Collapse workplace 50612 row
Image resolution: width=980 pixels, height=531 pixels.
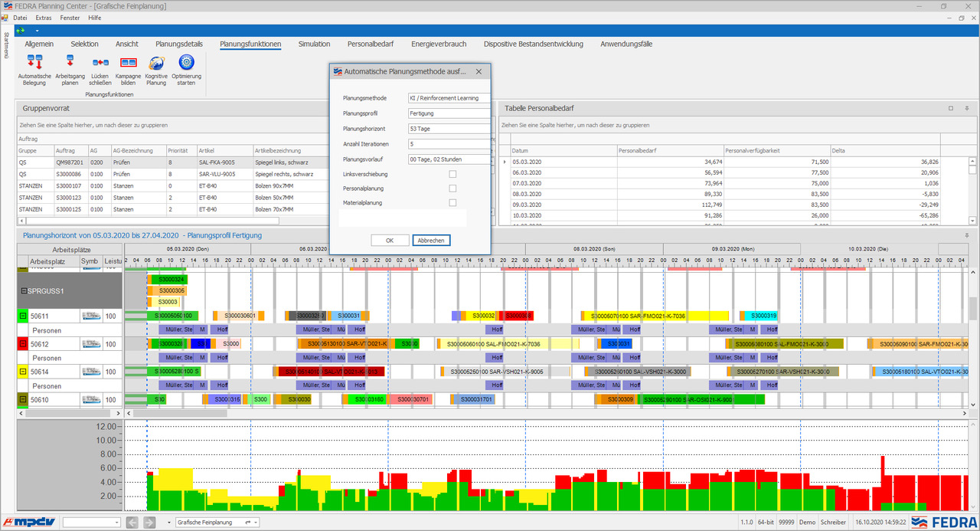coord(23,344)
